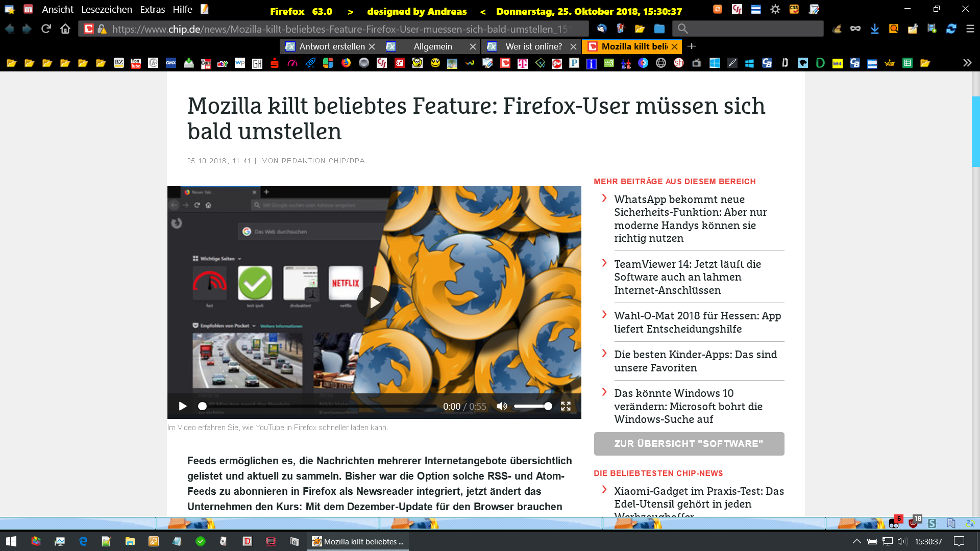Viewport: 980px width, 551px height.
Task: Open the Telekom T bookmark icon
Action: (x=522, y=63)
